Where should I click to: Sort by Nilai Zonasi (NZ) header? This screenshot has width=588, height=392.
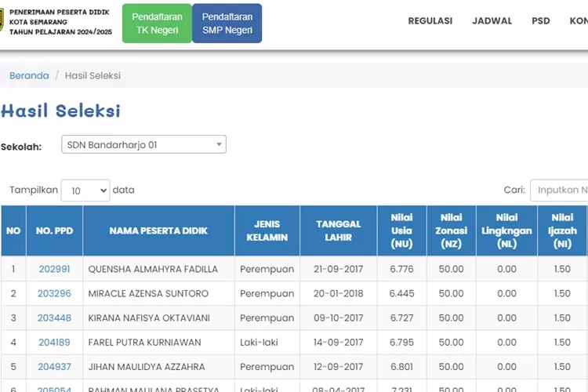(451, 230)
